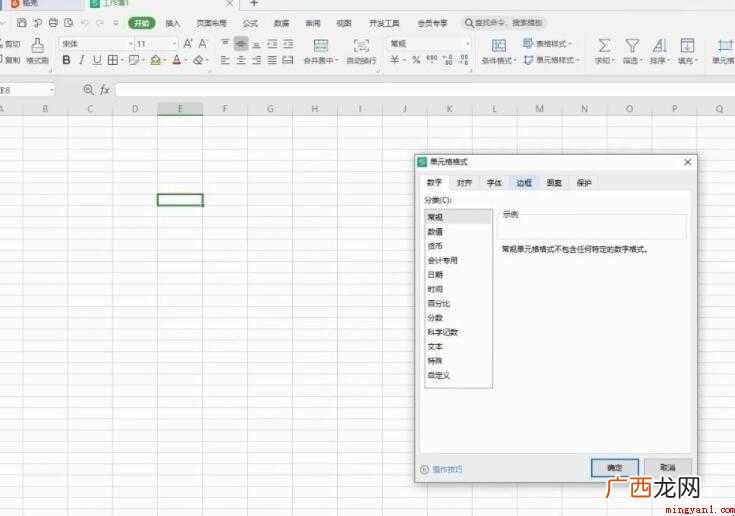Click the bottom vertical align icon
The image size is (735, 516).
pos(256,44)
